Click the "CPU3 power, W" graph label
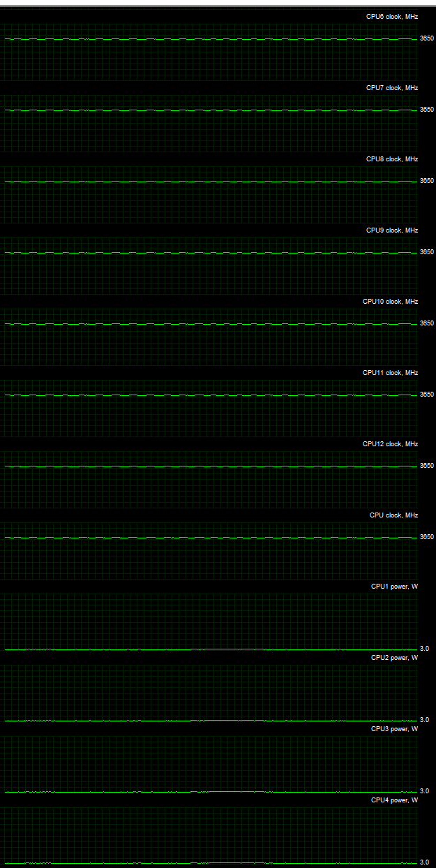 tap(395, 728)
